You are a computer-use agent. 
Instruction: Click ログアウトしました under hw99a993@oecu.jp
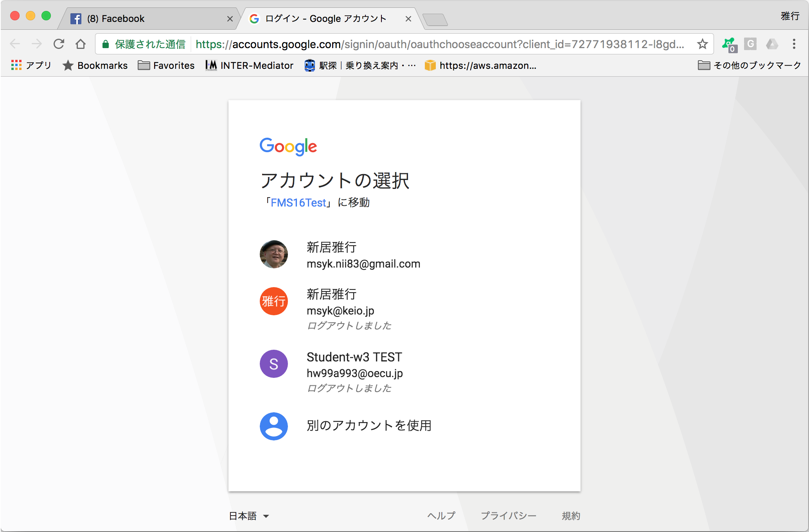pos(349,388)
